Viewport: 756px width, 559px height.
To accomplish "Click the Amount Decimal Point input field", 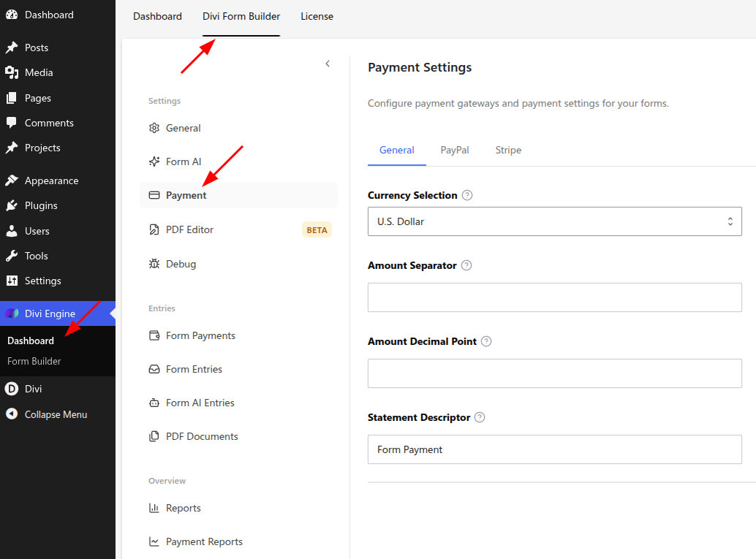I will click(x=554, y=373).
